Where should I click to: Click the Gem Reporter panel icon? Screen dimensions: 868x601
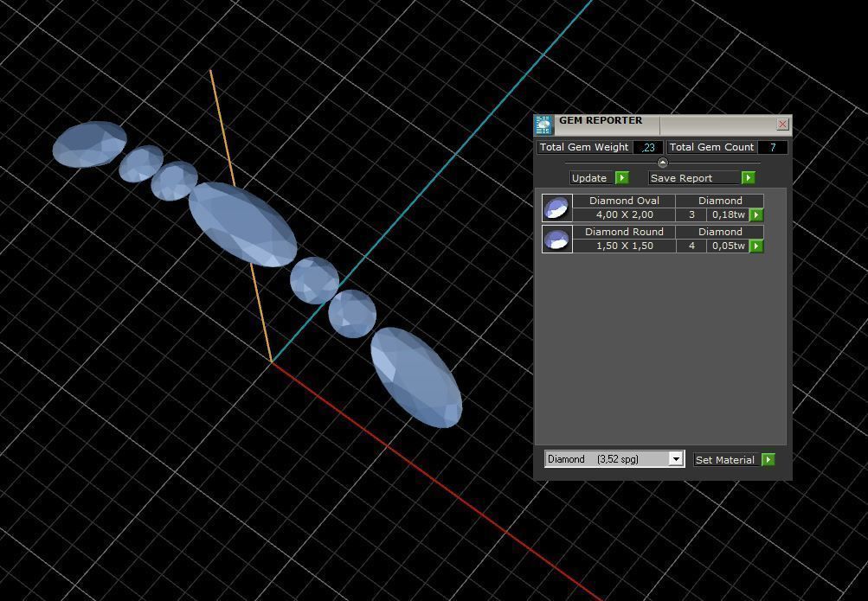pyautogui.click(x=543, y=125)
